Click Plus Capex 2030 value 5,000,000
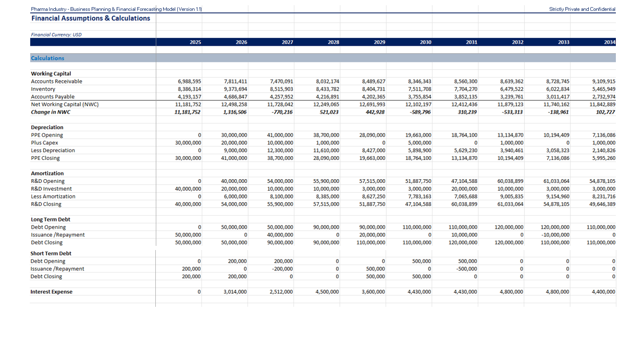Screen dimensions: 644x361 (419, 143)
